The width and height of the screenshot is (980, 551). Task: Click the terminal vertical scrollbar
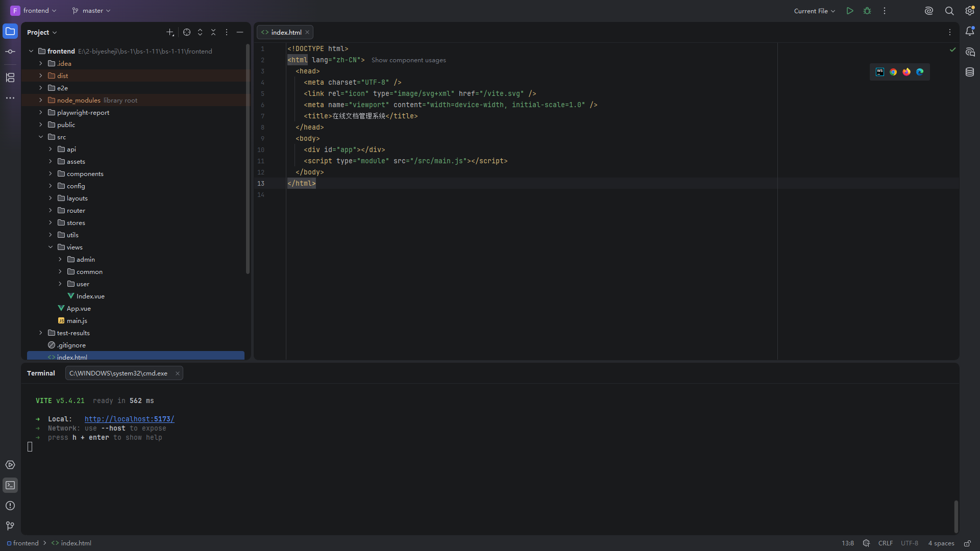[x=956, y=516]
